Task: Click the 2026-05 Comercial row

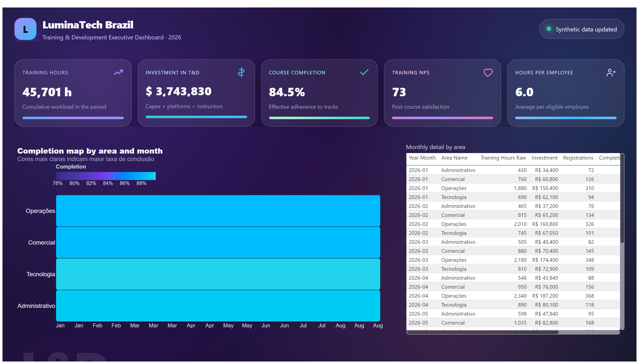Action: pyautogui.click(x=513, y=323)
